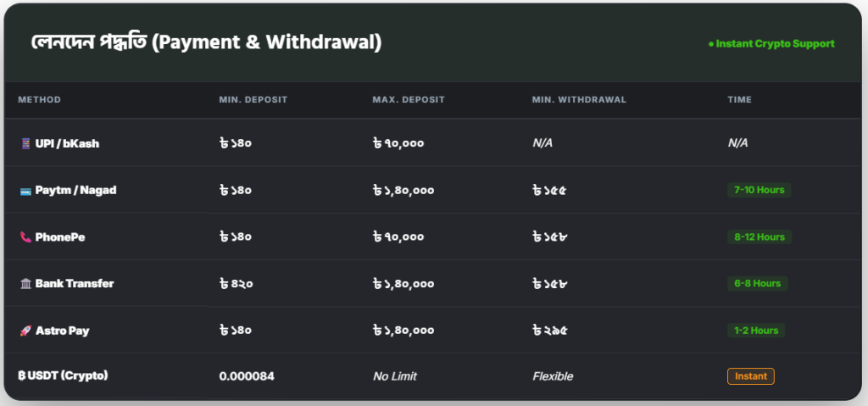The width and height of the screenshot is (868, 406).
Task: Click the UPI / bKash phone icon
Action: point(25,144)
